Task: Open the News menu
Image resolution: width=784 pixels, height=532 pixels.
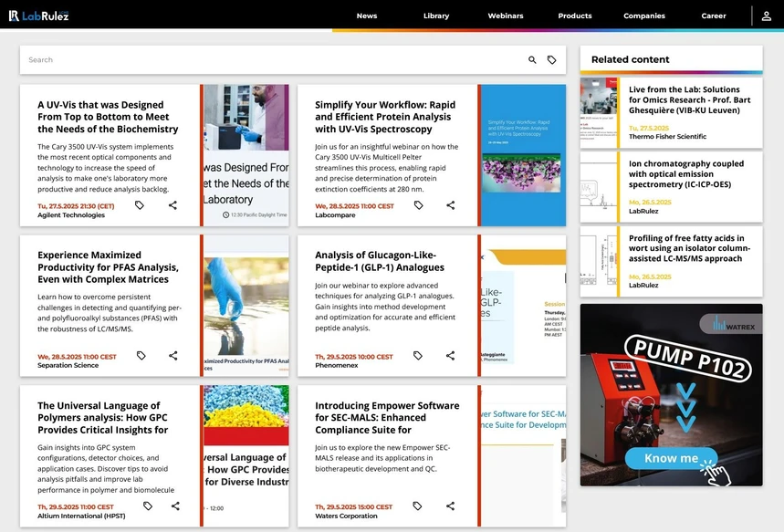Action: point(367,16)
